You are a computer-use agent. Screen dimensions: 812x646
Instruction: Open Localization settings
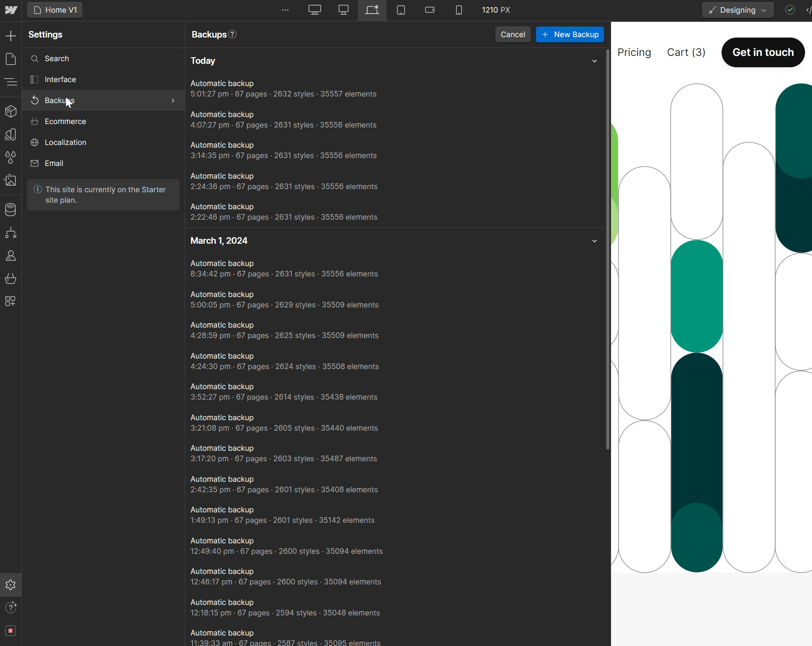pyautogui.click(x=104, y=142)
